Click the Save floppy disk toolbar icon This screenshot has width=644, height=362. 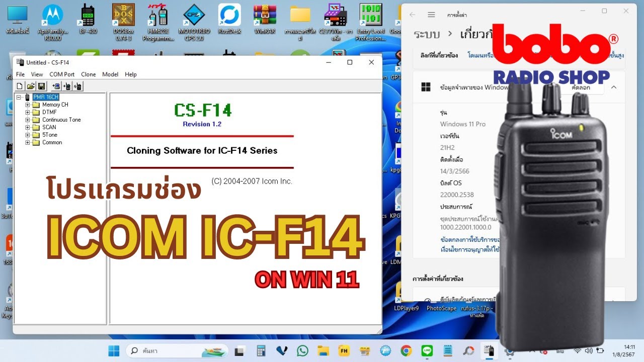pos(41,86)
